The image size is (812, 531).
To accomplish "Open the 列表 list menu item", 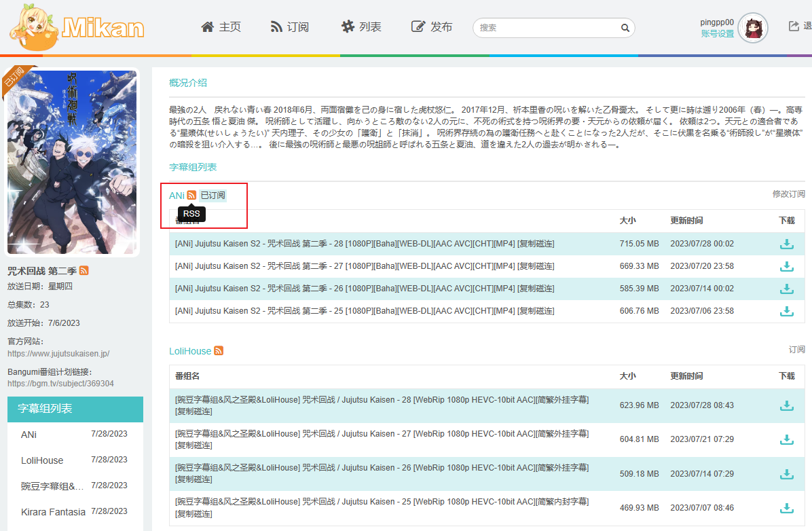I will [x=361, y=27].
